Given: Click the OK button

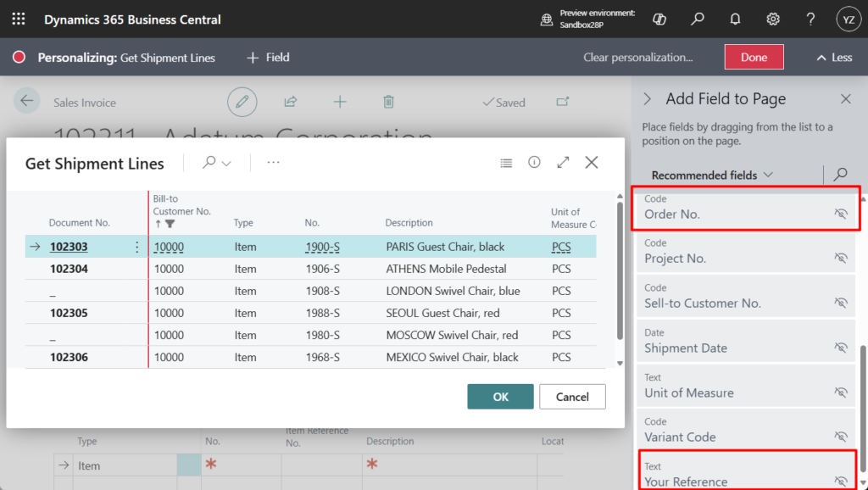Looking at the screenshot, I should point(500,397).
